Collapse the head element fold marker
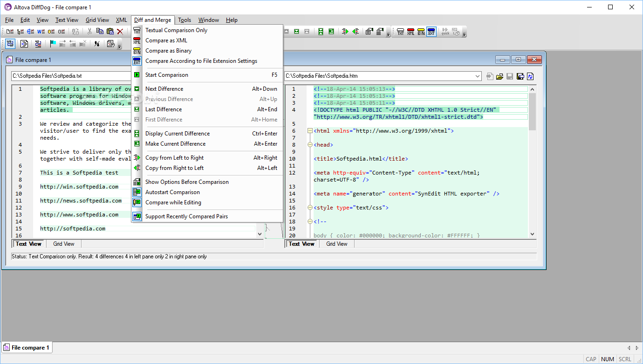 (310, 145)
